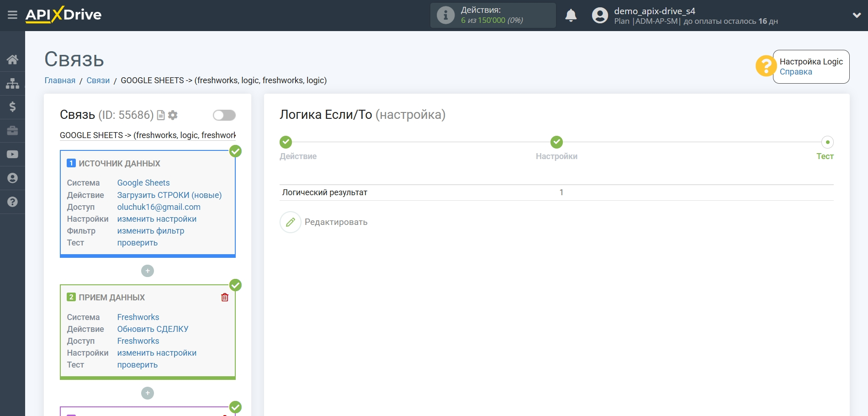Click the copy document icon next to the connection ID
Image resolution: width=868 pixels, height=416 pixels.
pyautogui.click(x=161, y=115)
